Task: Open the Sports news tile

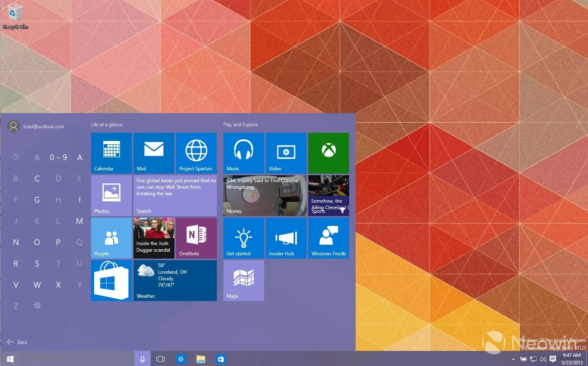Action: pos(329,196)
